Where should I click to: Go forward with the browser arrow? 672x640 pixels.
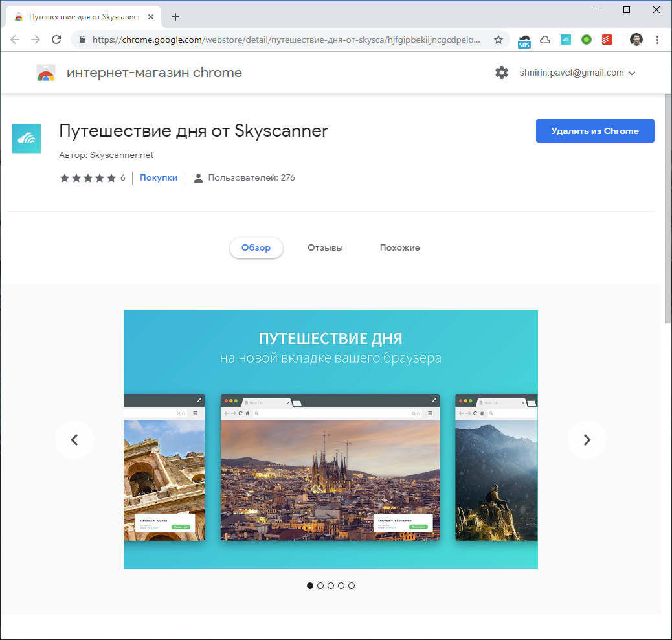click(36, 40)
